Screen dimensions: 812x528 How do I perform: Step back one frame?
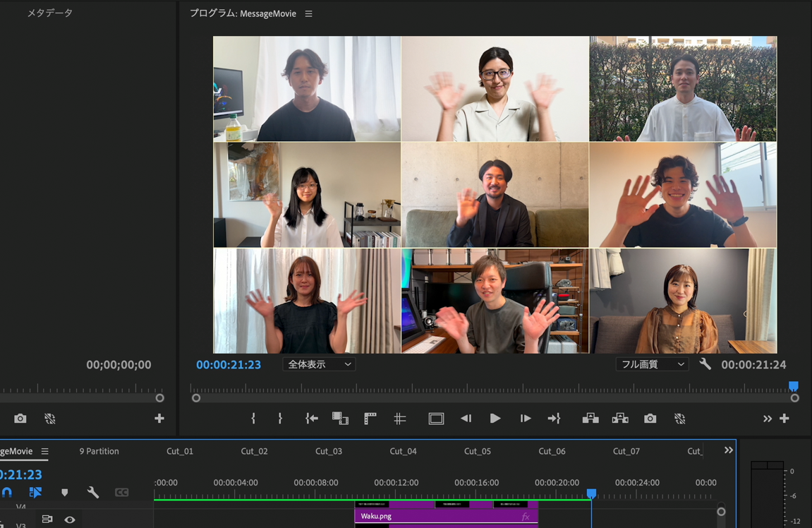tap(466, 418)
